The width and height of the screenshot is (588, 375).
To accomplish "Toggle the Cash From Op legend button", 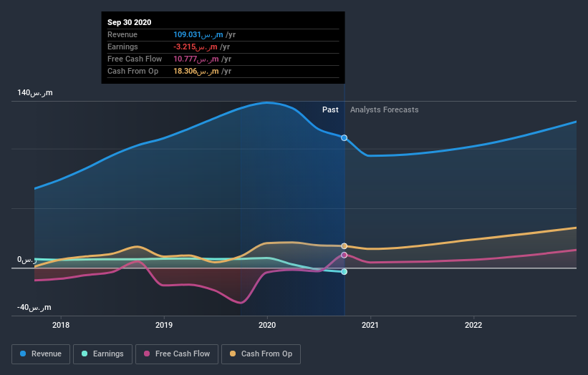I will click(x=261, y=354).
